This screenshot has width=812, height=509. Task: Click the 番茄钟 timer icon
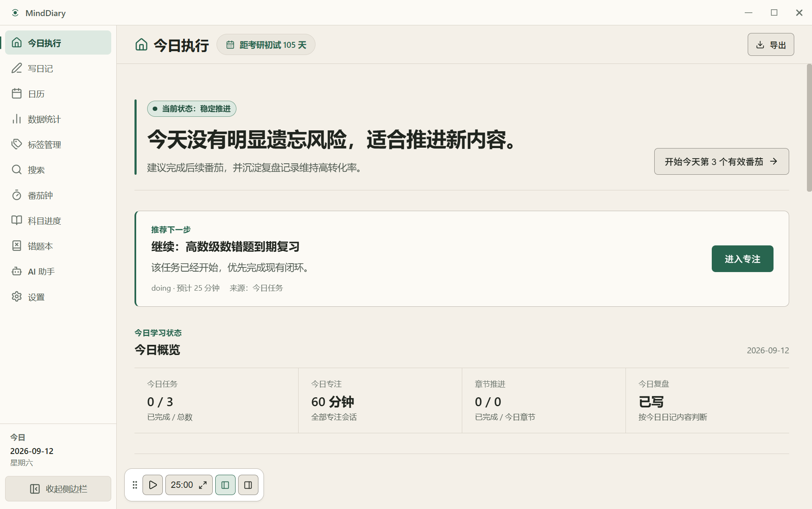[16, 195]
